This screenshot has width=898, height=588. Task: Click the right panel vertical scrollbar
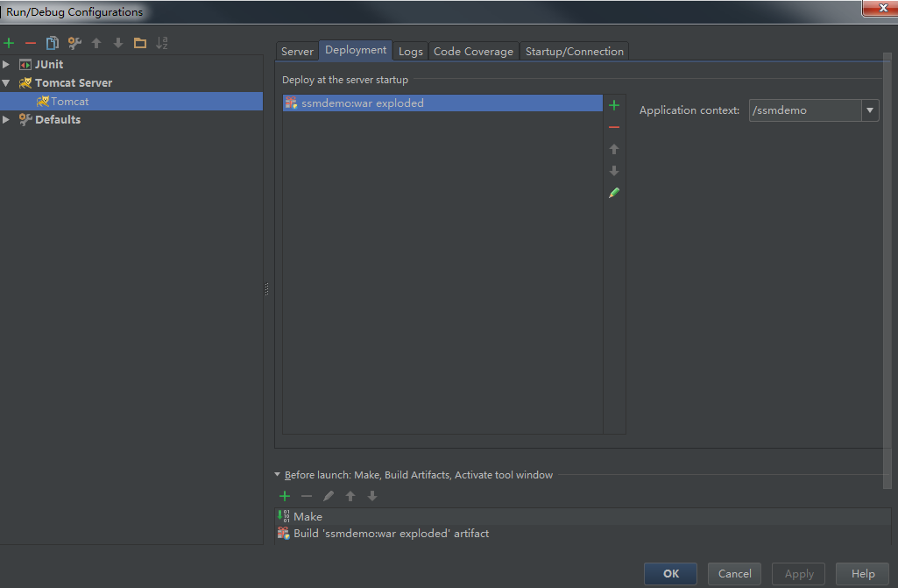click(887, 271)
